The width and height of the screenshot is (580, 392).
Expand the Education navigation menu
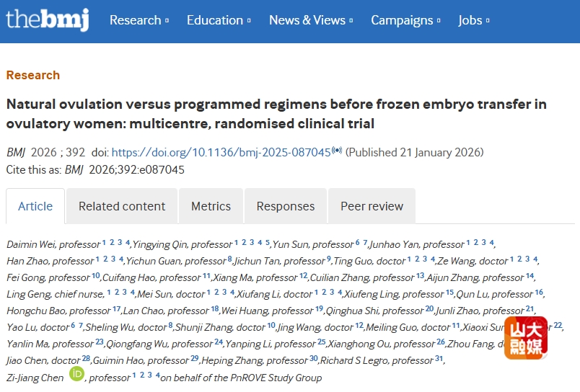click(x=219, y=20)
